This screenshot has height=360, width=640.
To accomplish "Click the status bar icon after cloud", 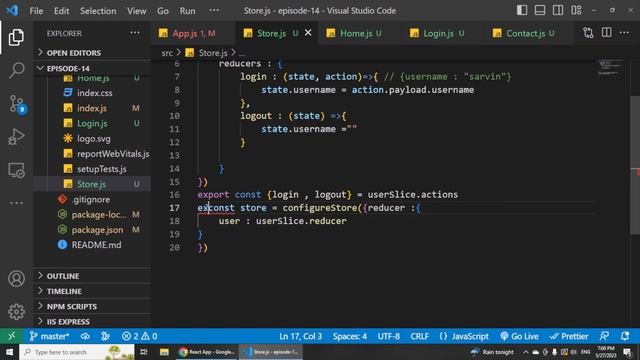I will pyautogui.click(x=105, y=336).
